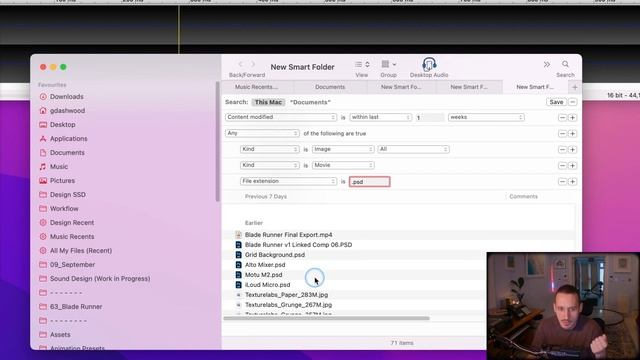Select Texturelabs_Paper_283M.jpg file

(x=286, y=295)
